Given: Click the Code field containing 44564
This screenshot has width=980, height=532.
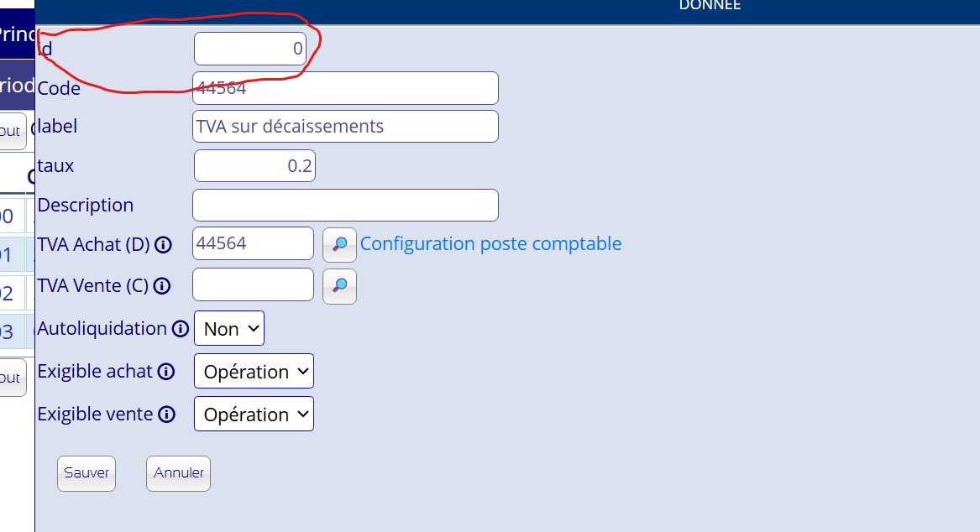Looking at the screenshot, I should [345, 88].
